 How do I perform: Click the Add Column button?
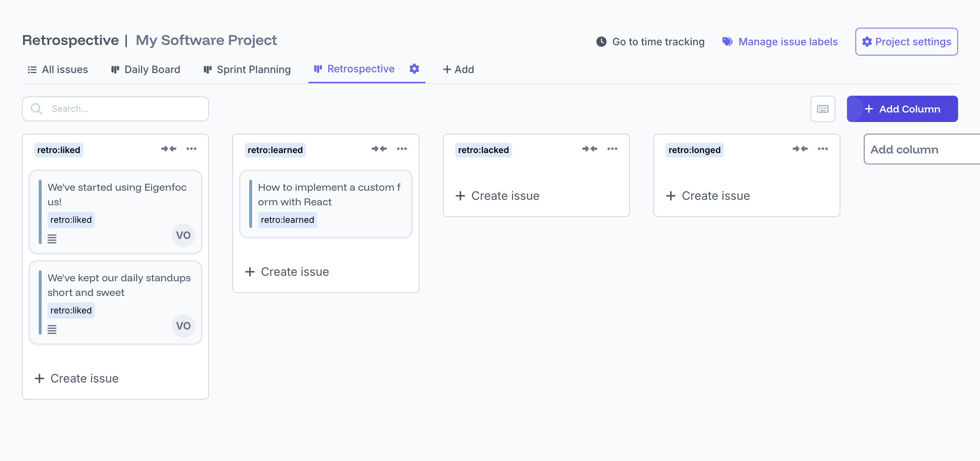[x=902, y=109]
